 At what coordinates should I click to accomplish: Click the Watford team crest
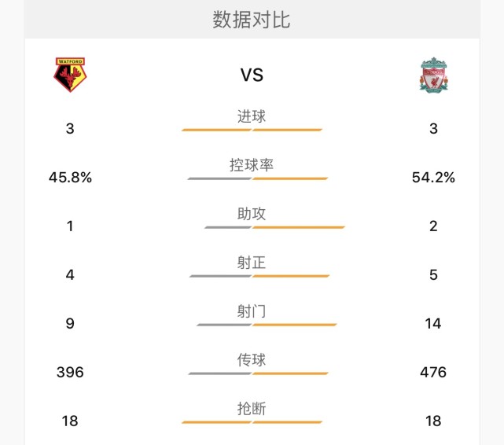[x=70, y=75]
